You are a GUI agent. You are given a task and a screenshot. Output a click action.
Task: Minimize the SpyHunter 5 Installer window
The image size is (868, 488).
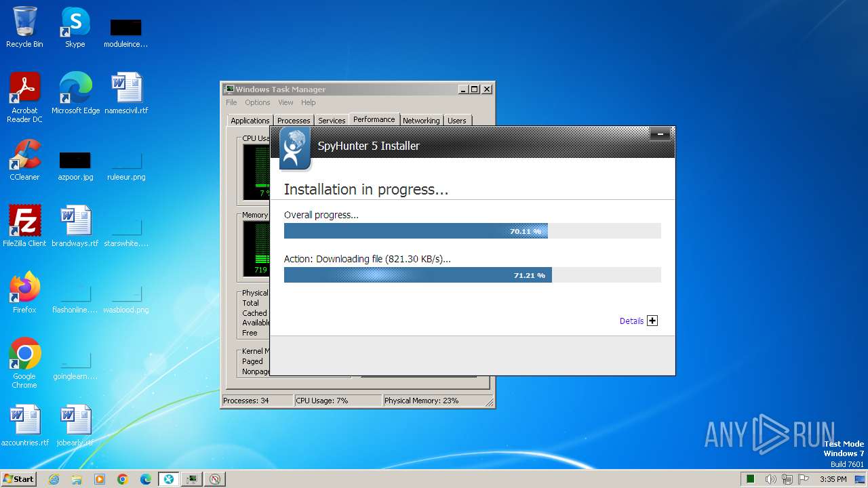[x=660, y=134]
